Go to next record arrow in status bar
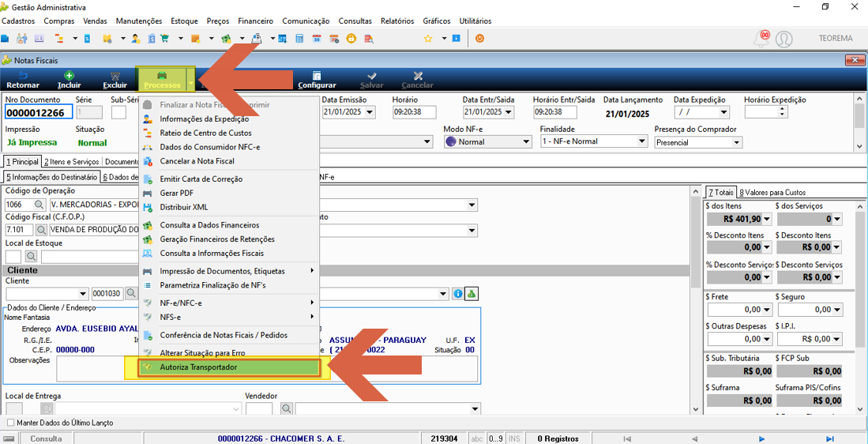The height and width of the screenshot is (444, 868). coord(761,439)
